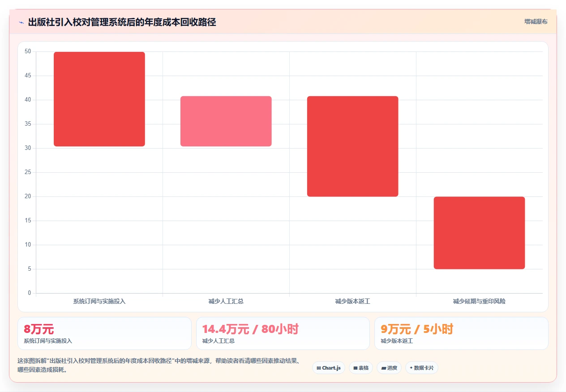Click the lightning icon beside the chart title
Screen dimensions: 566x392
pos(21,22)
